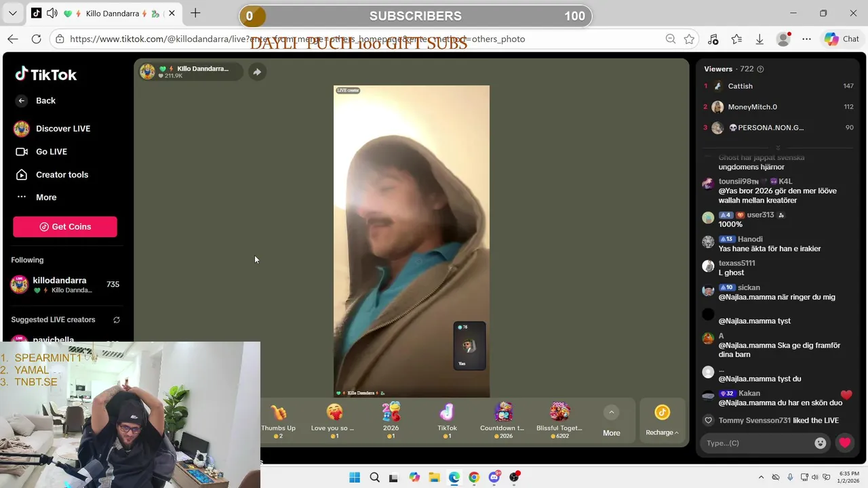This screenshot has height=488, width=868.
Task: Click the address bar URL
Action: [297, 39]
